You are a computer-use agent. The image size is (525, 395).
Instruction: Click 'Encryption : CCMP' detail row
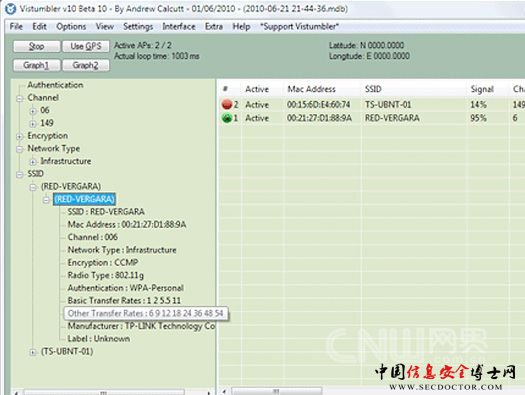tap(103, 262)
